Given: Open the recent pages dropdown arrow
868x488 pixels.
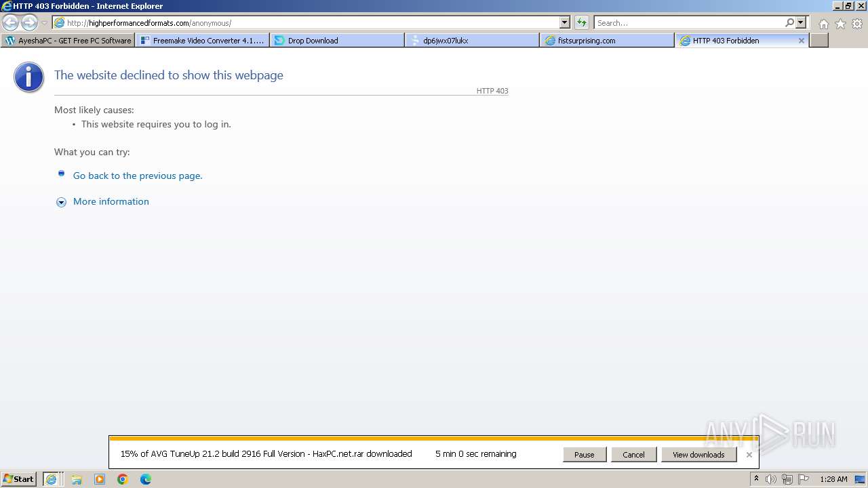Looking at the screenshot, I should point(44,23).
